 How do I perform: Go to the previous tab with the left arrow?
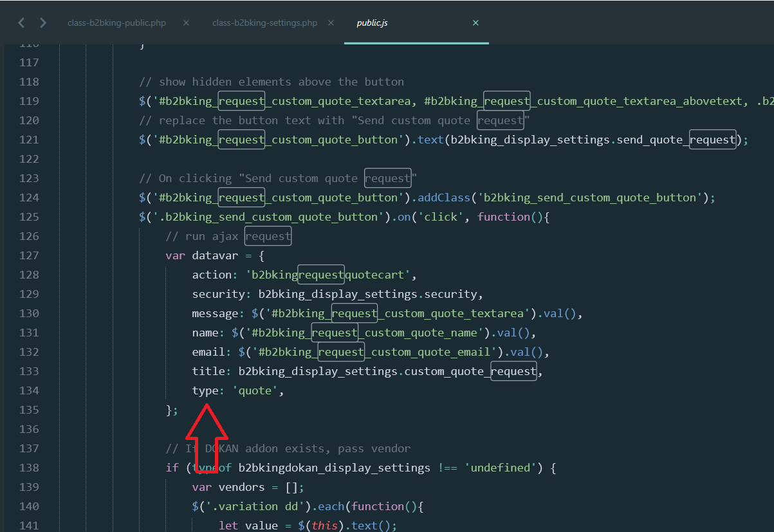point(21,23)
